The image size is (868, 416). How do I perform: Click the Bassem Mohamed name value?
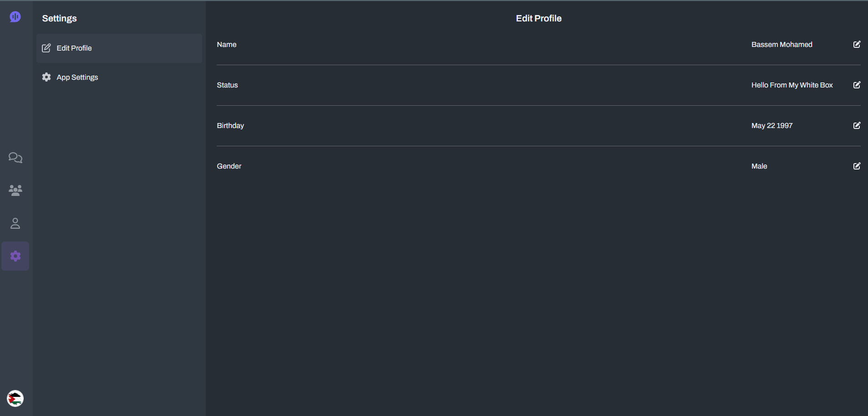pyautogui.click(x=782, y=45)
